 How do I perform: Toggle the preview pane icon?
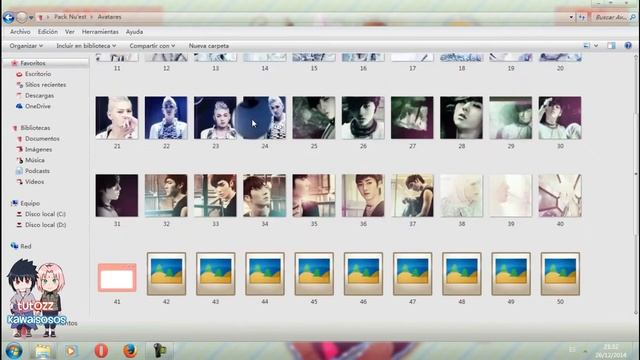[x=611, y=46]
